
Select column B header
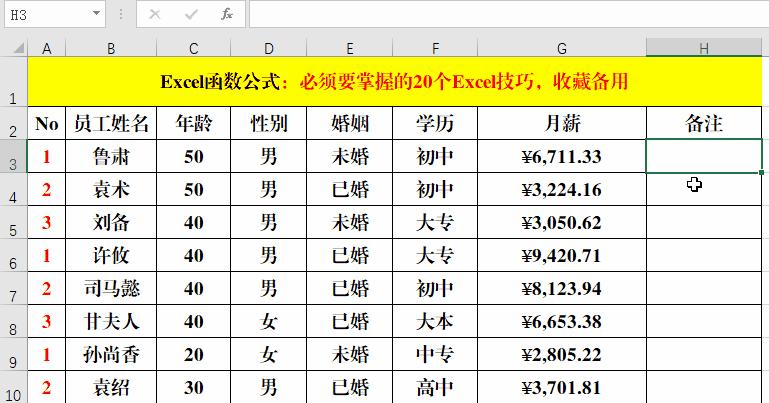tap(111, 49)
